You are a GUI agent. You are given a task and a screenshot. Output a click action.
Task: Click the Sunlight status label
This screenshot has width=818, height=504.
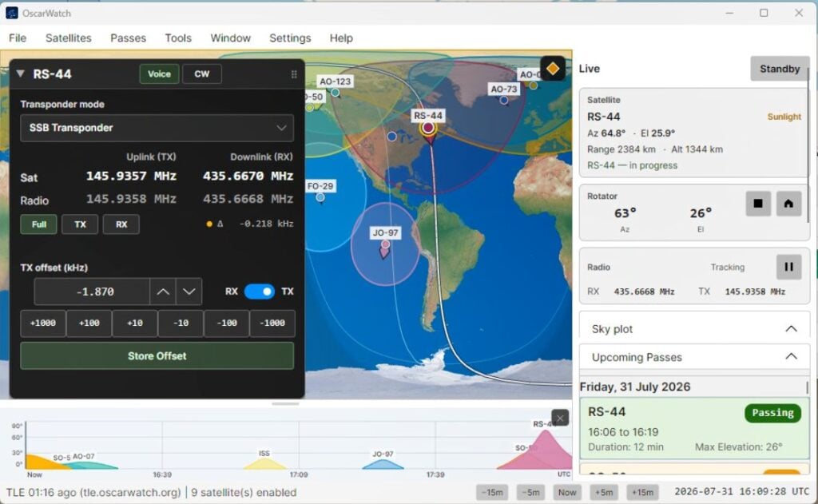point(784,117)
